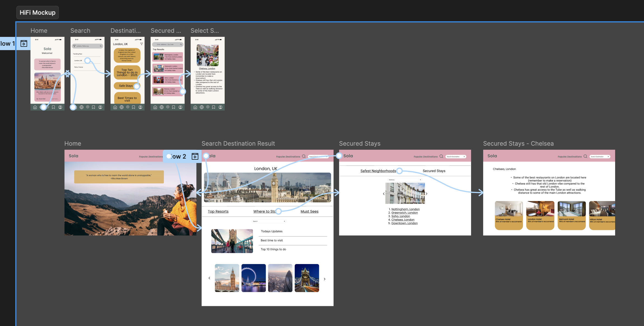Click Popular Destinations link on desktop Home frame

coord(151,157)
